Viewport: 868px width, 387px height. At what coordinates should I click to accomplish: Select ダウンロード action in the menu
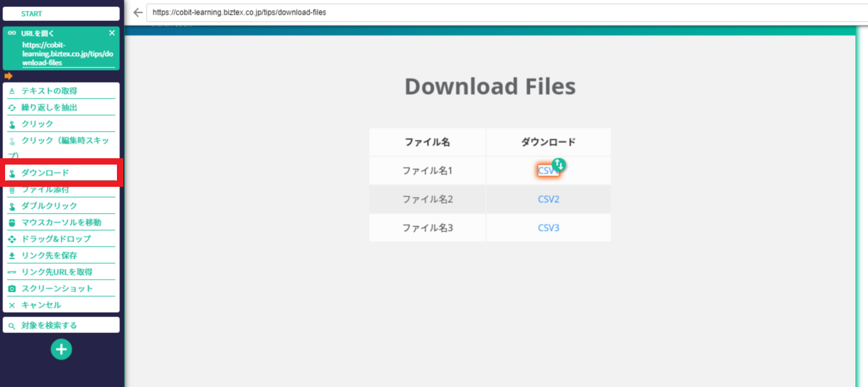pos(61,173)
